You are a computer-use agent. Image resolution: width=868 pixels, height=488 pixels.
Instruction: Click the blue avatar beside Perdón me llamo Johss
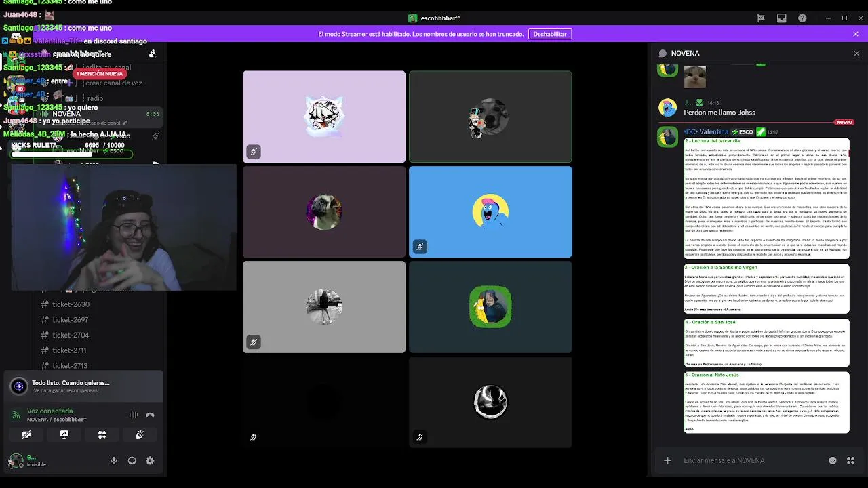coord(667,107)
